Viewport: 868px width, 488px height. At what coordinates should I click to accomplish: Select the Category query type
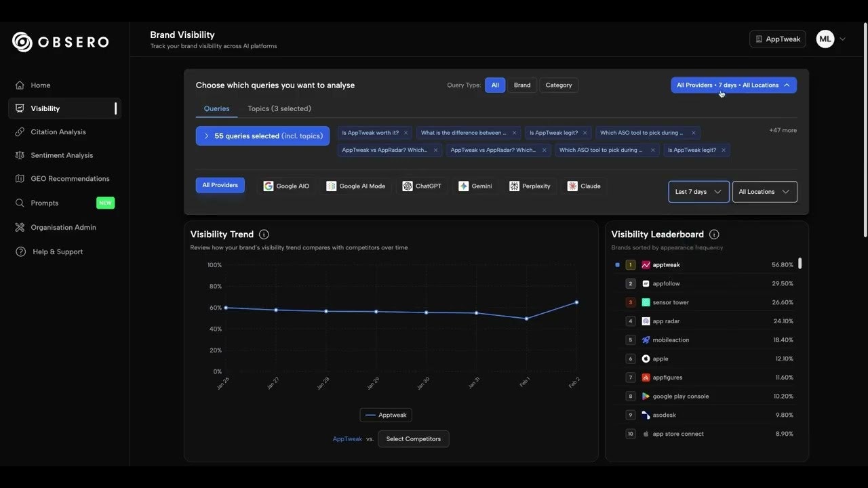[x=559, y=85]
